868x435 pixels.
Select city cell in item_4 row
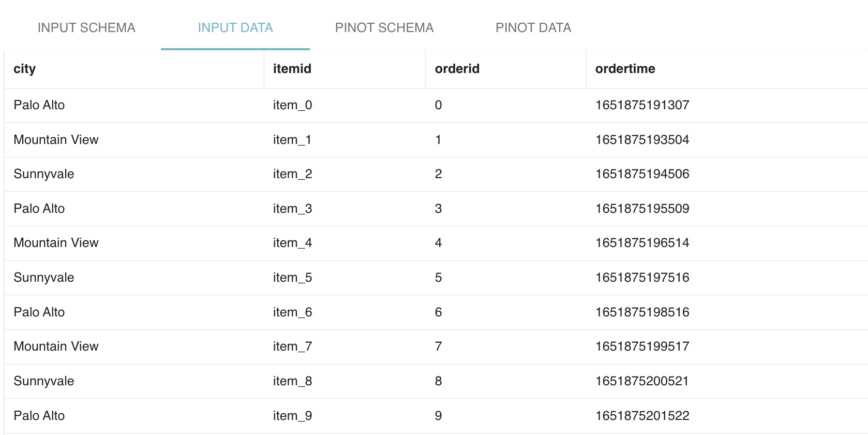point(134,243)
